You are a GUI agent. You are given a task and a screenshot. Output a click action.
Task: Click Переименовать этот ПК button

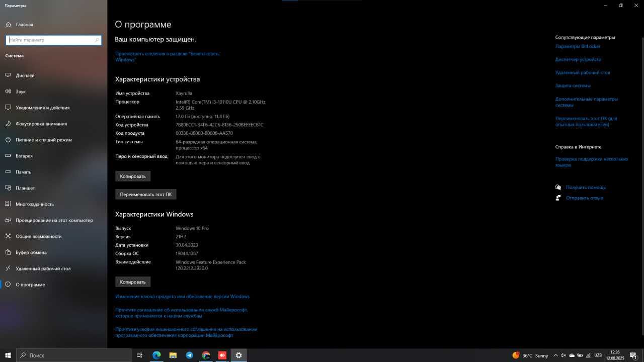146,195
